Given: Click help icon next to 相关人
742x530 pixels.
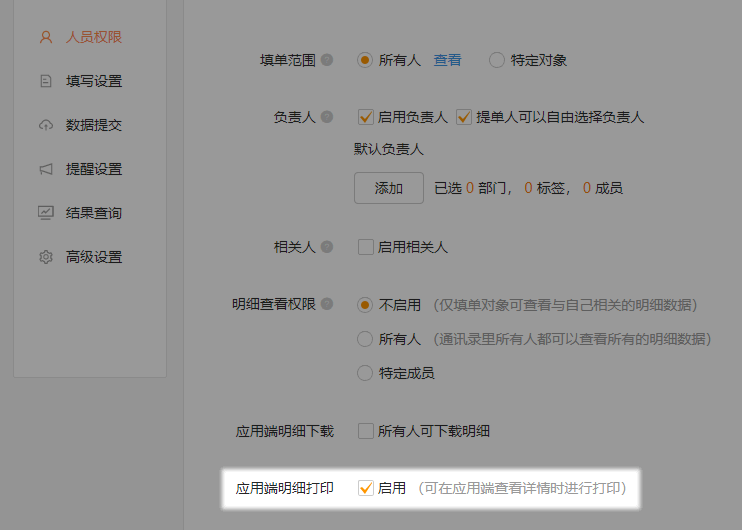Looking at the screenshot, I should 327,247.
